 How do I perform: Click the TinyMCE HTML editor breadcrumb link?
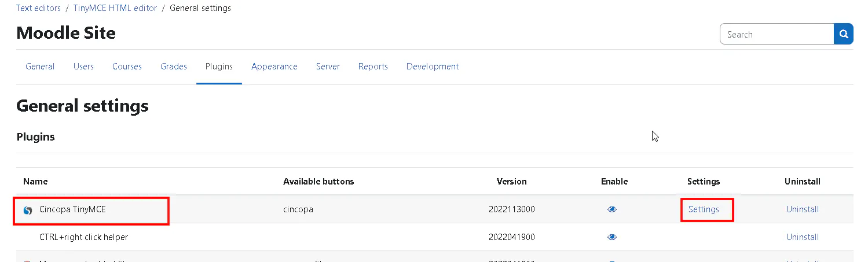(x=115, y=8)
